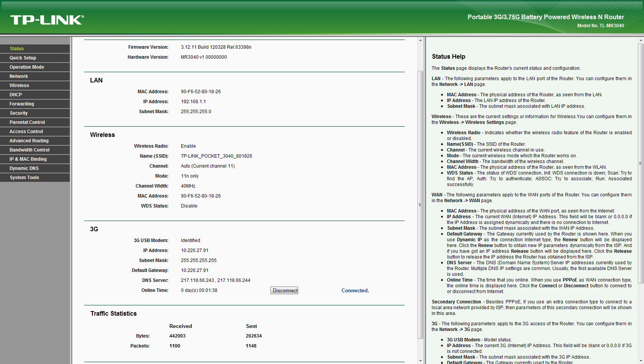Screen dimensions: 644x364
Task: Click the wireless mode value '11n only'
Action: [190, 176]
